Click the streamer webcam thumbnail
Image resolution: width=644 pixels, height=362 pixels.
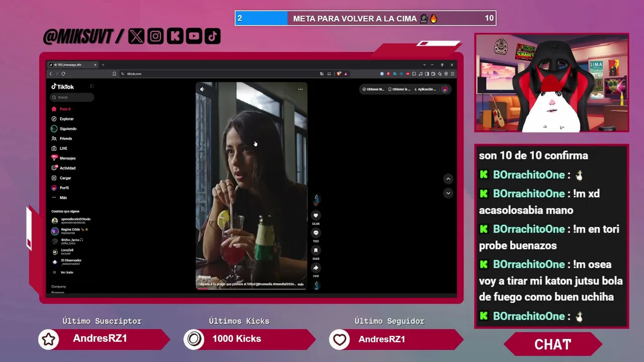click(552, 83)
